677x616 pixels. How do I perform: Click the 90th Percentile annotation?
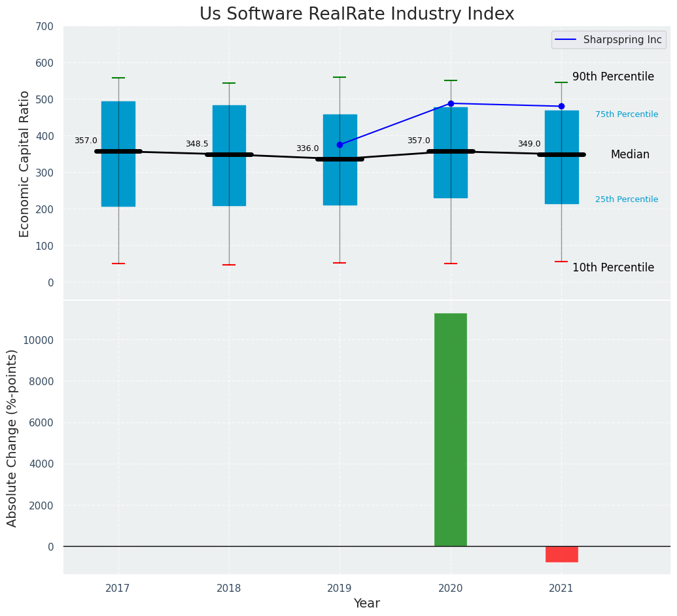pos(613,77)
